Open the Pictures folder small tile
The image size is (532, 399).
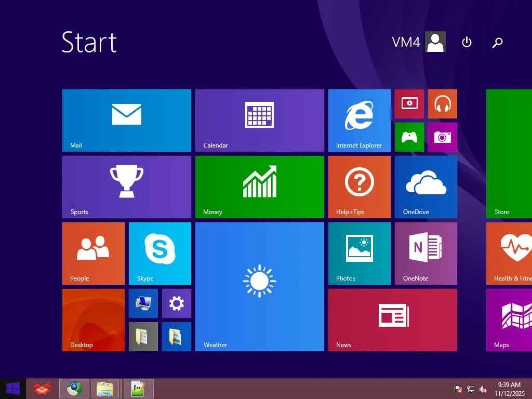pos(177,337)
